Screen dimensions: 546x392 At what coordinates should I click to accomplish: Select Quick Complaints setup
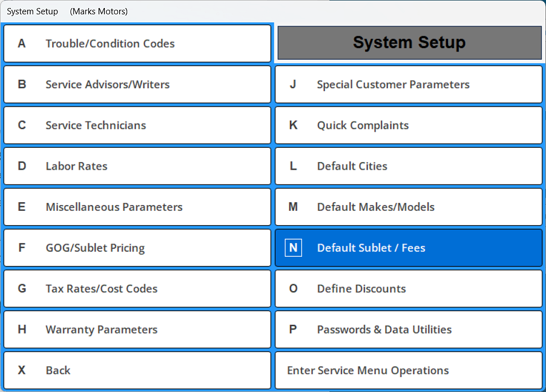408,125
